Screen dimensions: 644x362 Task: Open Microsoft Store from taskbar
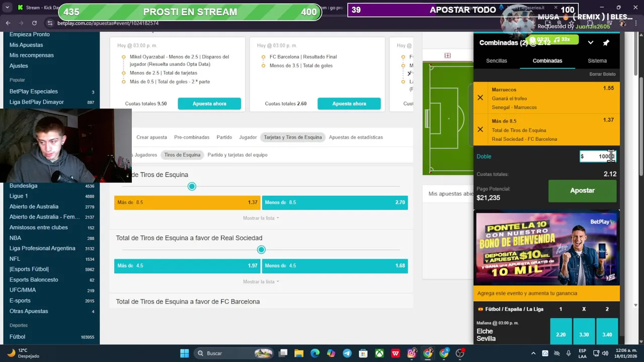[363, 353]
